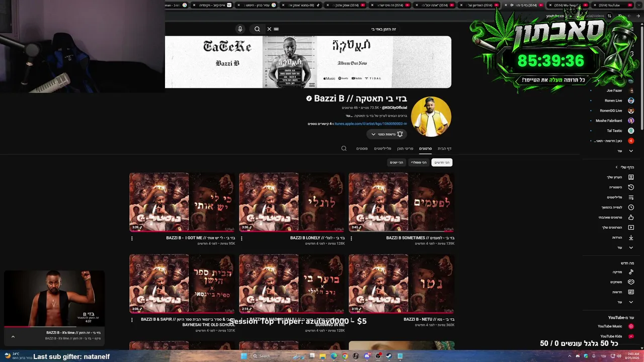Switch to the Wu-Tang browser tab
Viewport: 644px width, 362px height.
[x=567, y=5]
